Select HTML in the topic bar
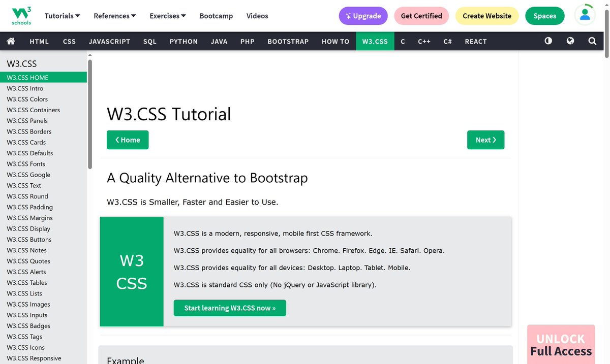Image resolution: width=610 pixels, height=364 pixels. 39,41
